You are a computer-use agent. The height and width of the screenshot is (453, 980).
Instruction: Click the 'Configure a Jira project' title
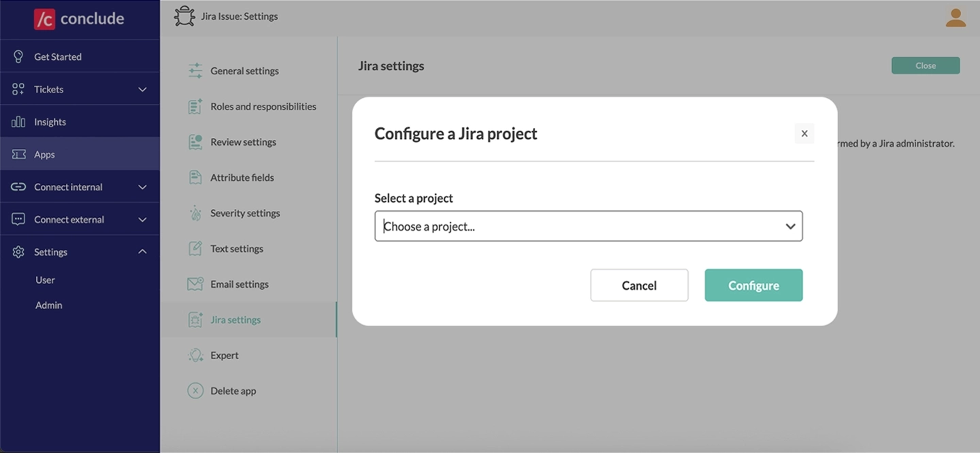pos(456,133)
